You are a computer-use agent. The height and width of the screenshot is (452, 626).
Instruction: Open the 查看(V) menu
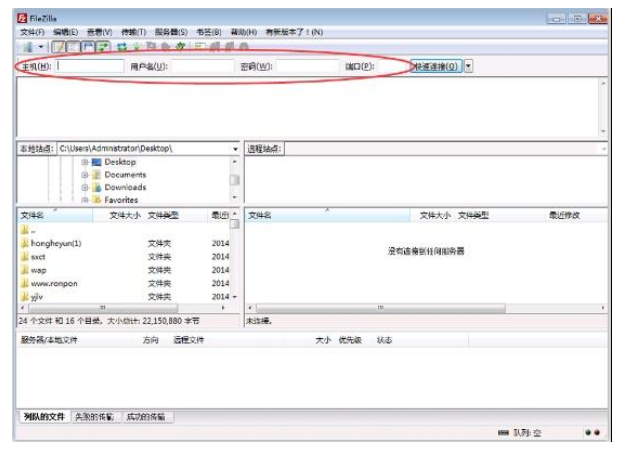100,32
